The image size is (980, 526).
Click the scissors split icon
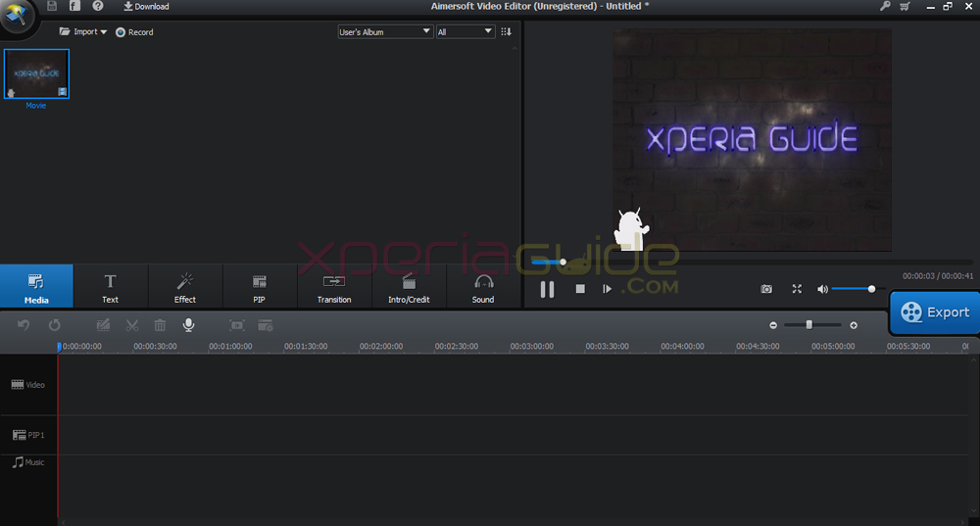[x=132, y=325]
